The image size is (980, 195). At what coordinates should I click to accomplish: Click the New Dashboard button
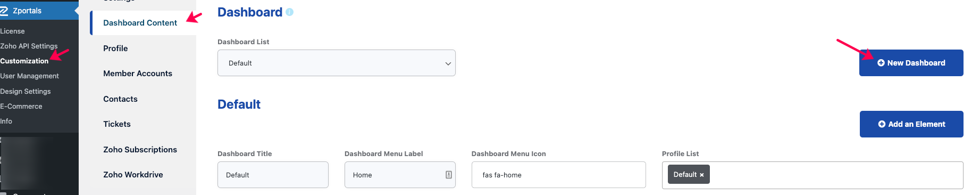tap(911, 63)
